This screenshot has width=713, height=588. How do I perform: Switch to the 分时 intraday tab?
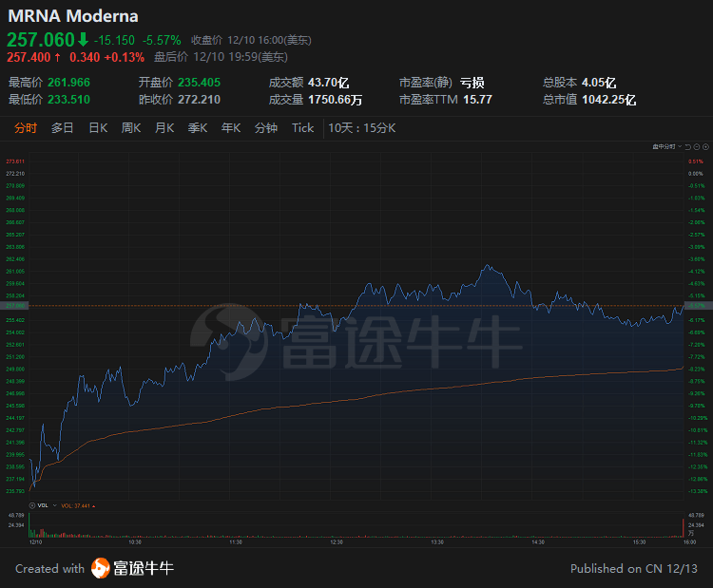click(26, 128)
